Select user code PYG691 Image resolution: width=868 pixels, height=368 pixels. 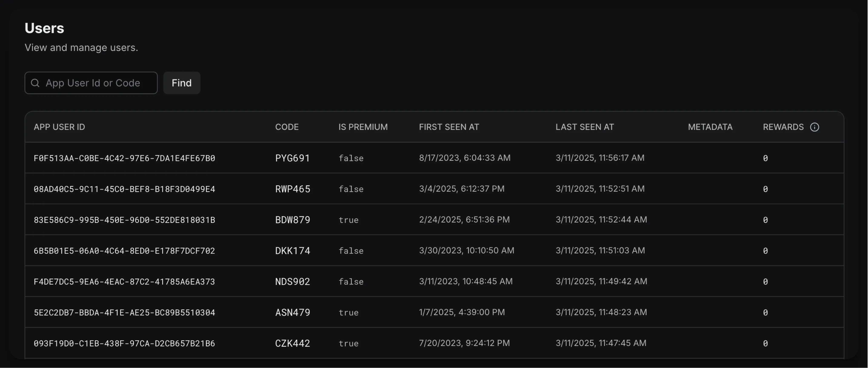click(293, 158)
